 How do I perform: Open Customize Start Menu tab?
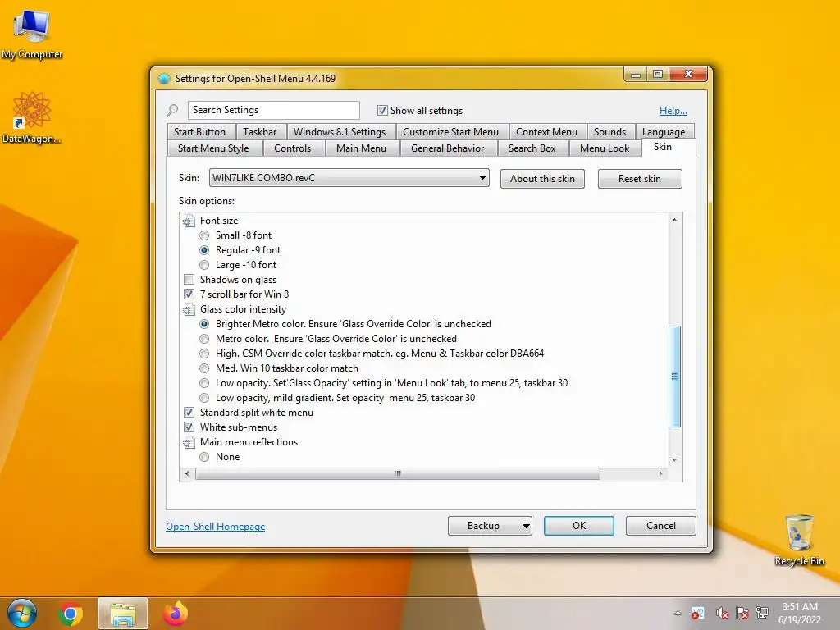click(450, 132)
